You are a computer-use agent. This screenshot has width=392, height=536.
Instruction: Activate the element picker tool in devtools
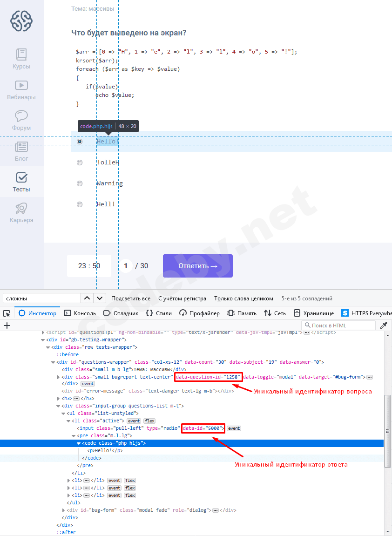click(7, 313)
